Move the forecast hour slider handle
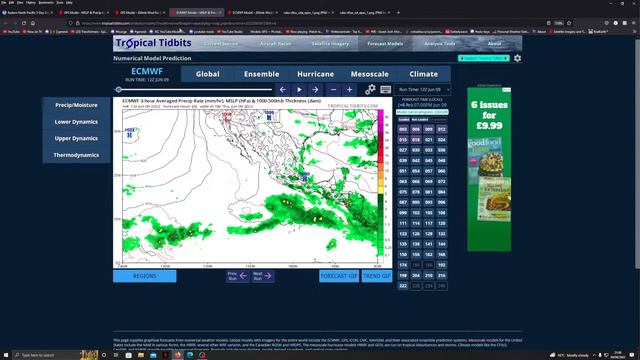This screenshot has width=640, height=360. (118, 89)
